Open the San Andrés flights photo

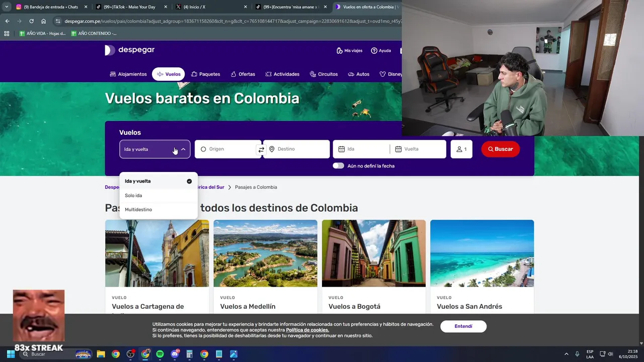click(482, 253)
